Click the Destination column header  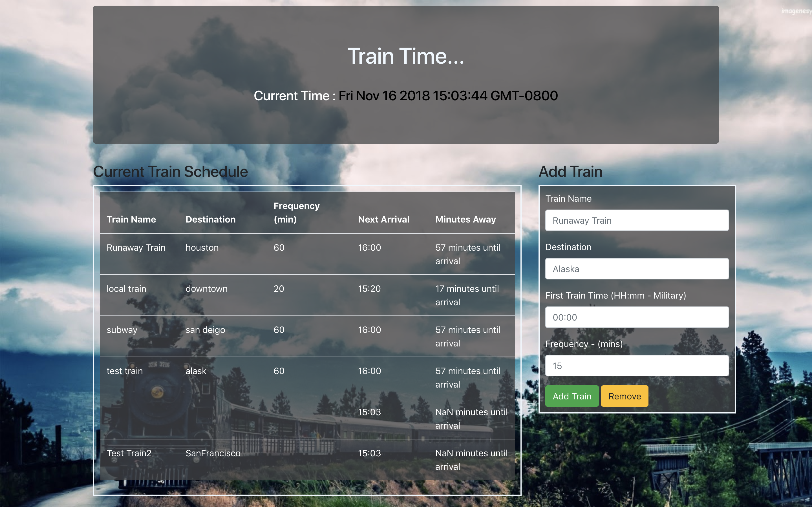tap(210, 219)
